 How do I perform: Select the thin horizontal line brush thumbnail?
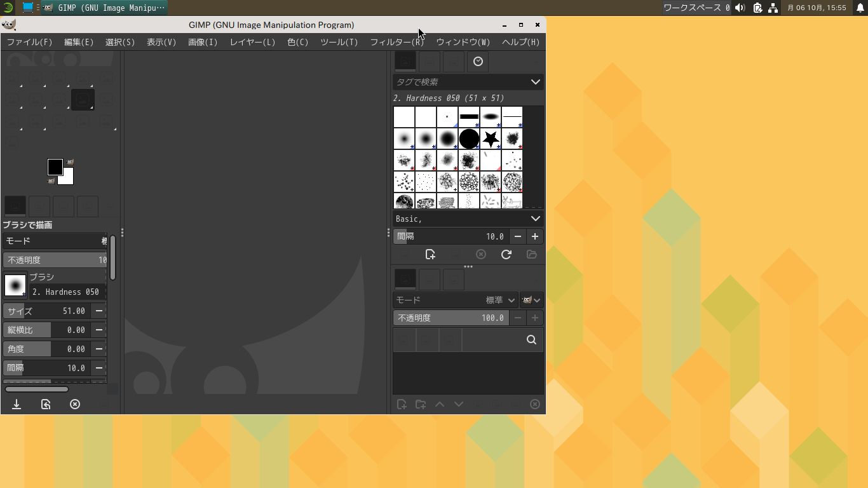(x=512, y=117)
